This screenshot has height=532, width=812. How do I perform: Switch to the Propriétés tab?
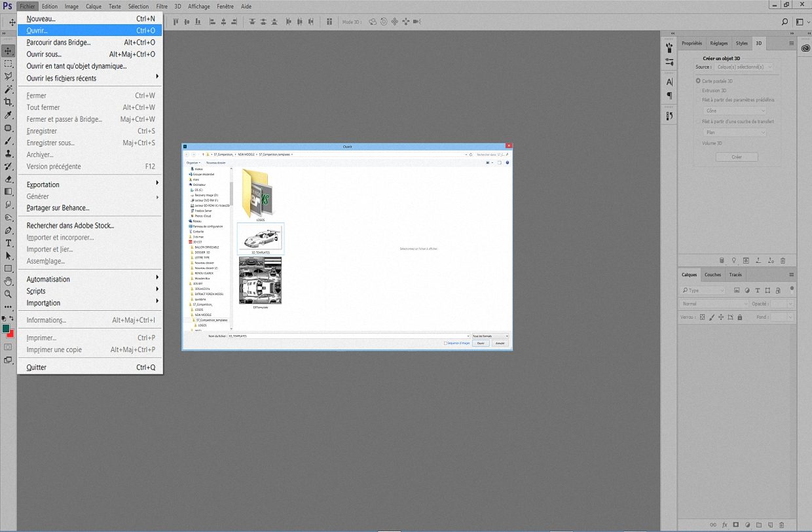tap(692, 43)
